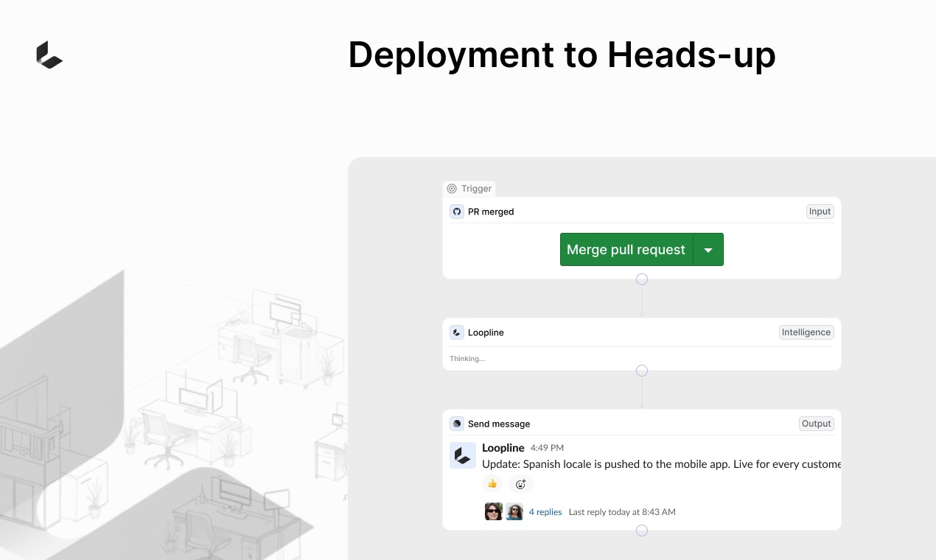Click the Trigger label tab
Viewport: 936px width, 560px height.
[x=469, y=189]
